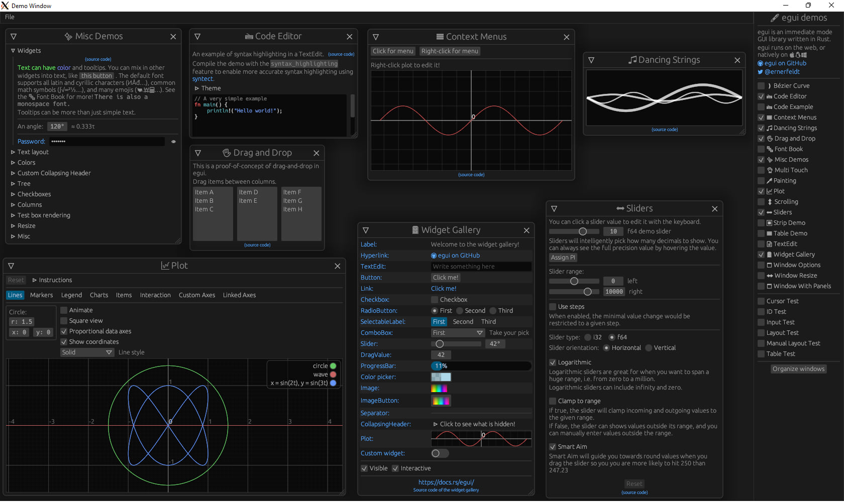Screen dimensions: 844x504
Task: Expand the Text layout section in Misc Demos
Action: 32,152
